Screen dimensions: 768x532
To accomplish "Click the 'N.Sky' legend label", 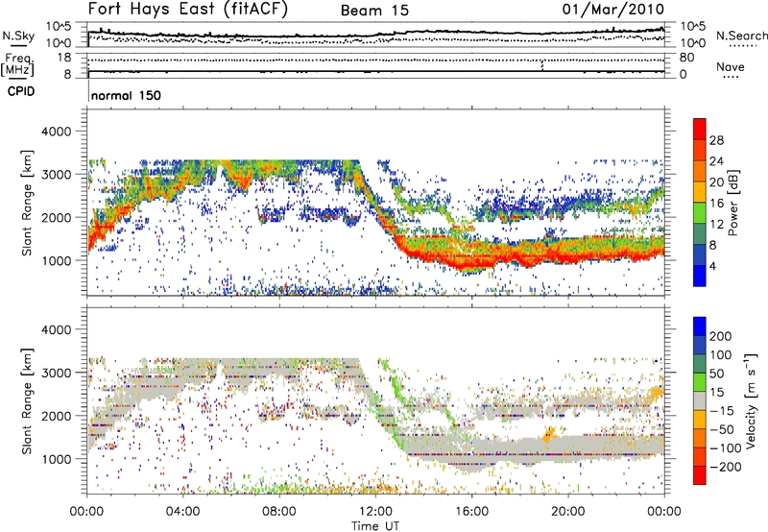I will tap(18, 36).
